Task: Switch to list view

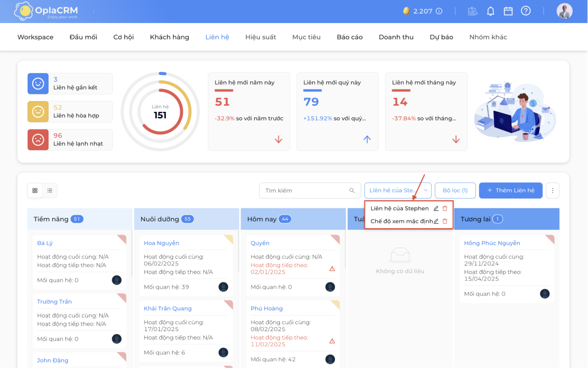Action: click(x=50, y=190)
